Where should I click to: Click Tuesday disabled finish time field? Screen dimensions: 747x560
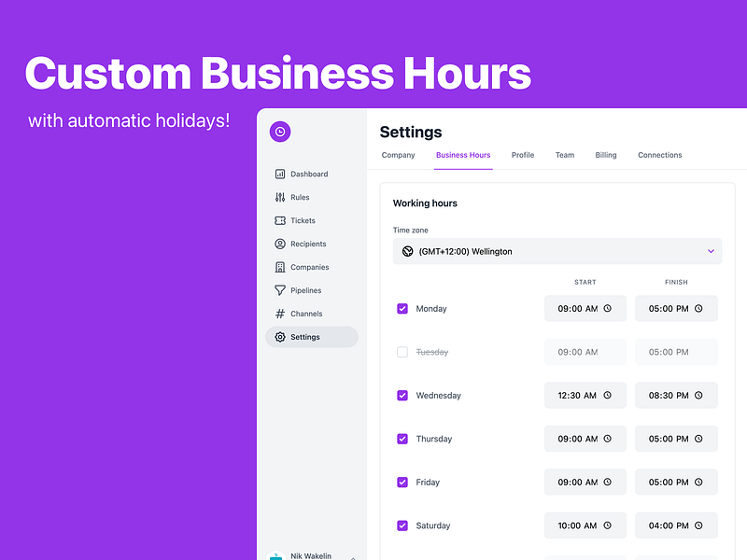[x=676, y=352]
